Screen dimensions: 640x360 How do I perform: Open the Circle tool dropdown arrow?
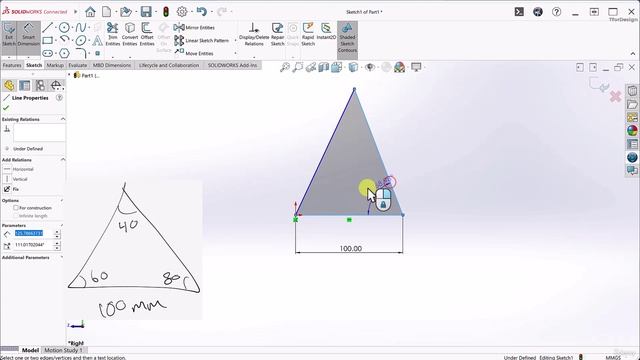click(72, 28)
